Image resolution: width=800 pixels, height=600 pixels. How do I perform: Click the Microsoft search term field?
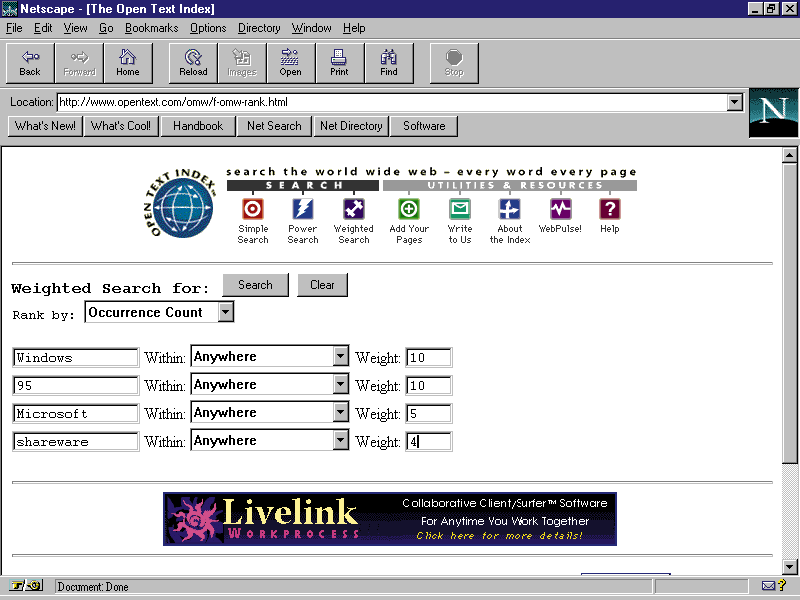click(76, 413)
